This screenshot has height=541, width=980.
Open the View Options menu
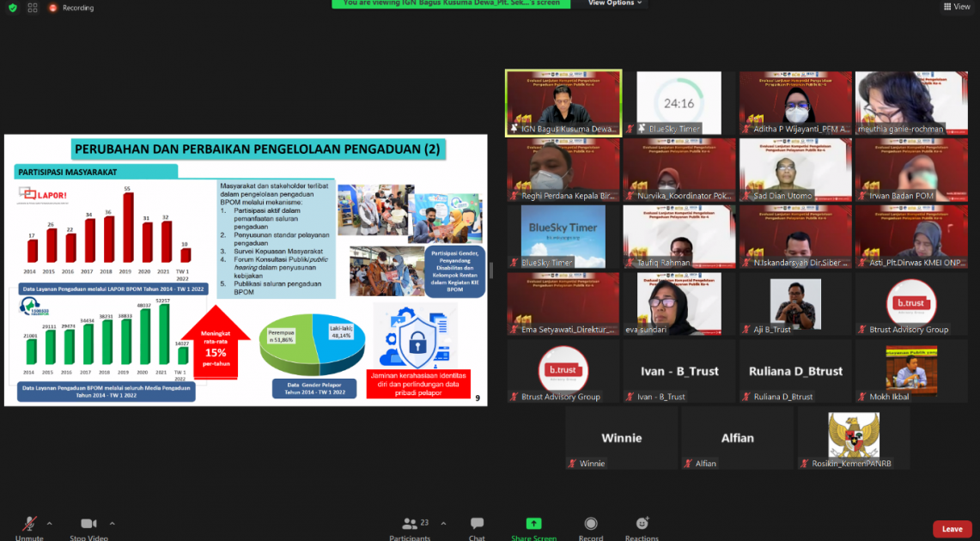[615, 3]
